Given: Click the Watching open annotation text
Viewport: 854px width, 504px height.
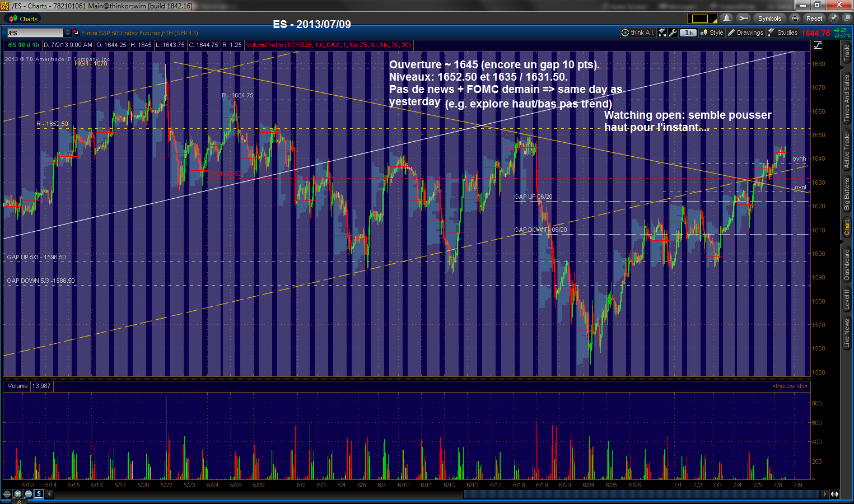Looking at the screenshot, I should 688,121.
